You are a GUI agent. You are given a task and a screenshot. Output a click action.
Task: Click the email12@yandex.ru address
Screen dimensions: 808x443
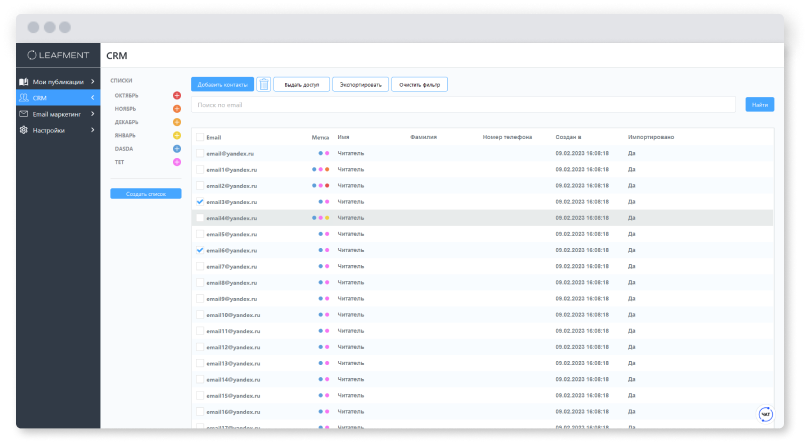pyautogui.click(x=233, y=347)
